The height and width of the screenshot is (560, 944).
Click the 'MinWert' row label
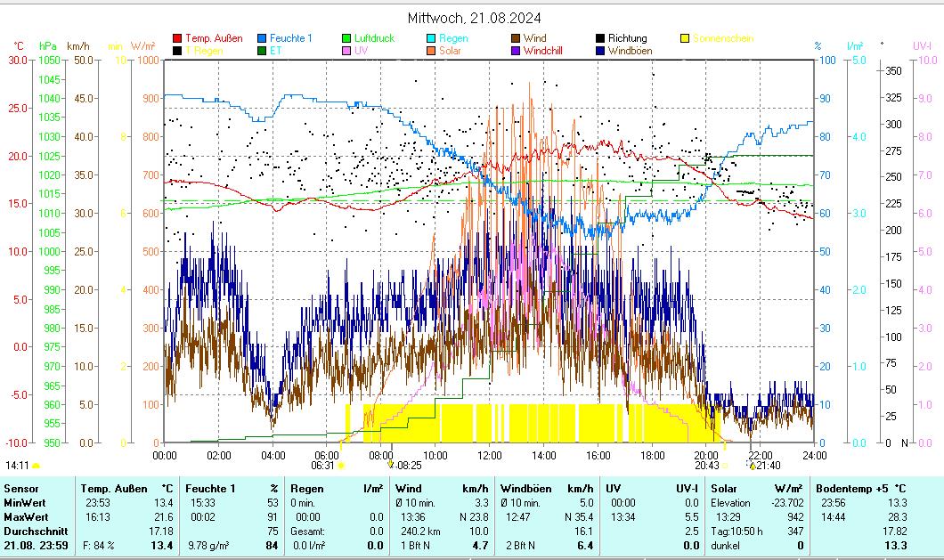25,503
